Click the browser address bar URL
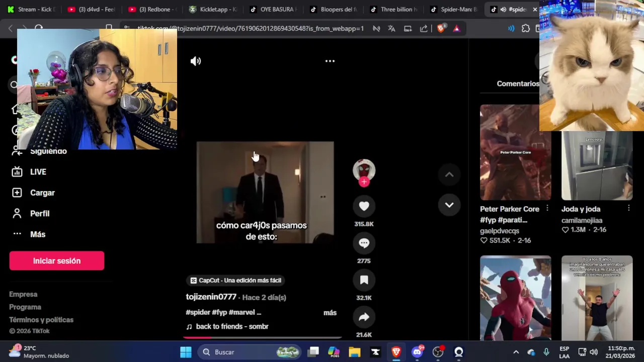Image resolution: width=644 pixels, height=362 pixels. [x=250, y=29]
